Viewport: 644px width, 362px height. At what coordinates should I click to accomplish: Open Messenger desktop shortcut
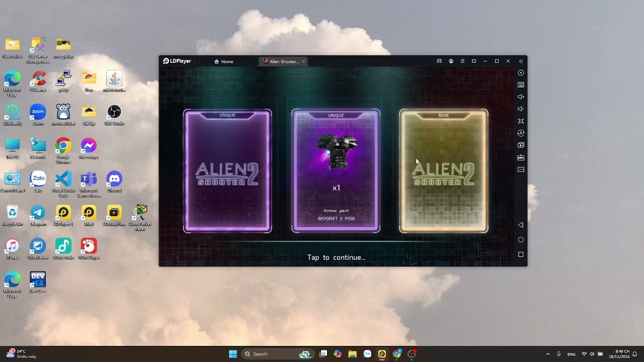click(89, 148)
